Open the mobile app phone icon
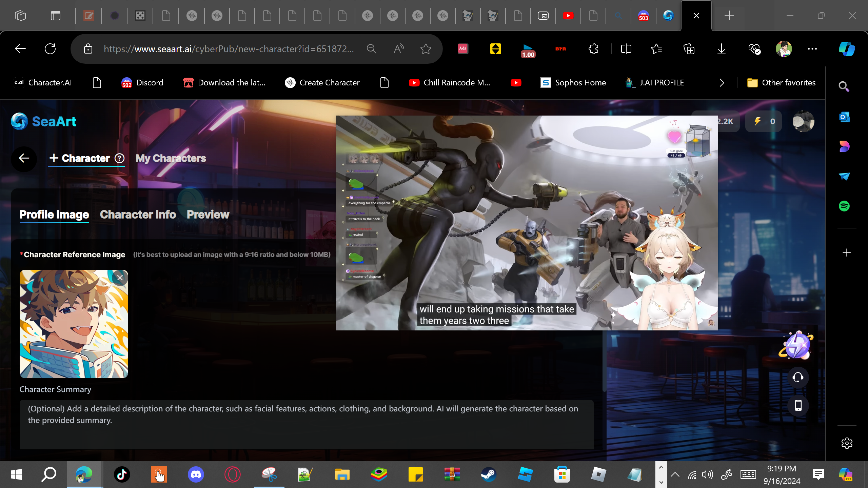Screen dimensions: 868x488 pyautogui.click(x=798, y=406)
